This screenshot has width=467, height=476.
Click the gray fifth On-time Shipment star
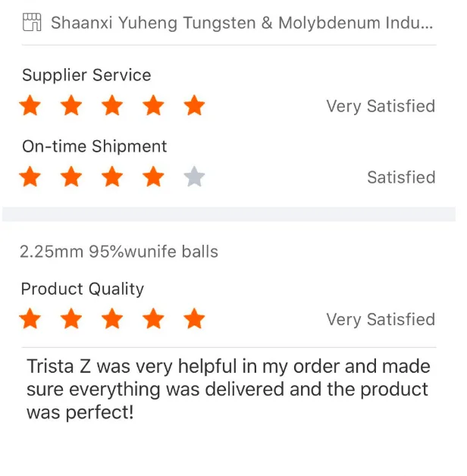195,177
